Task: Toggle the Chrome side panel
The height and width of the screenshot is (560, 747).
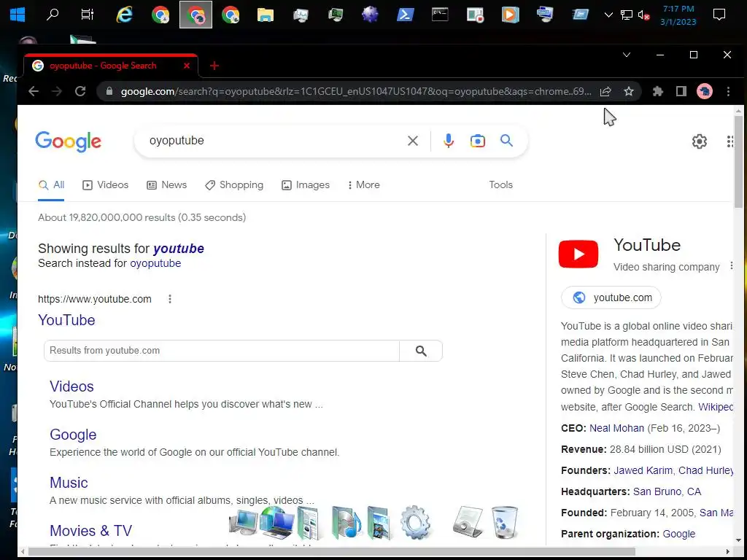Action: click(681, 91)
